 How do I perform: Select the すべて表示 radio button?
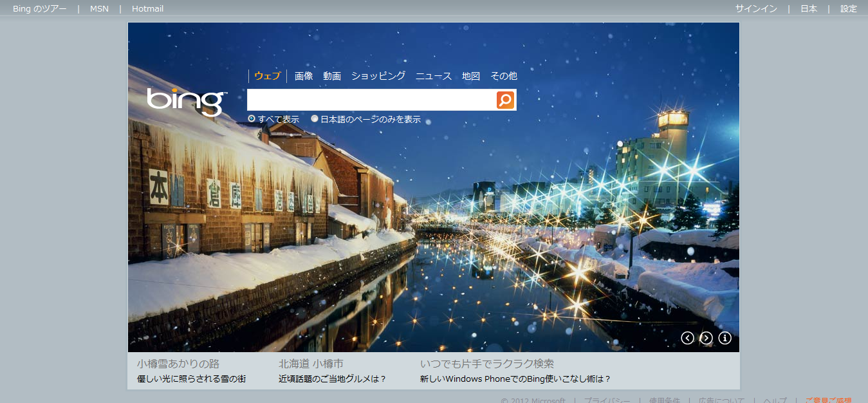click(x=252, y=119)
